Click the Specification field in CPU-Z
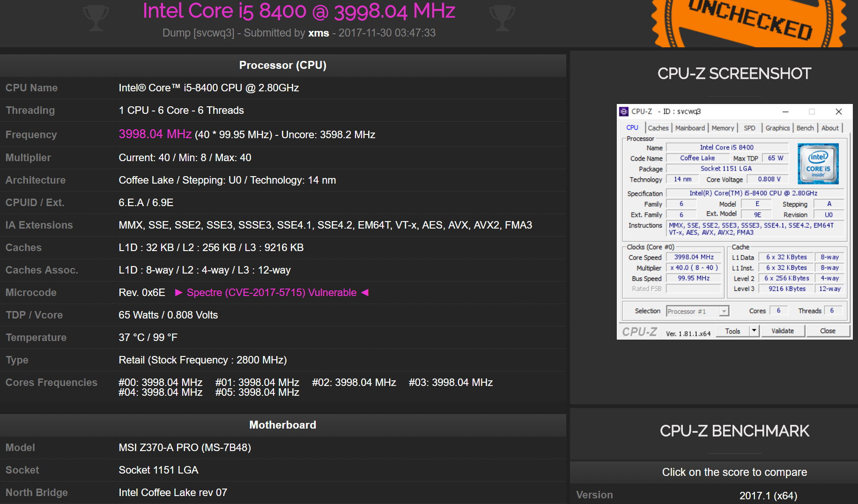This screenshot has width=858, height=504. pos(754,193)
